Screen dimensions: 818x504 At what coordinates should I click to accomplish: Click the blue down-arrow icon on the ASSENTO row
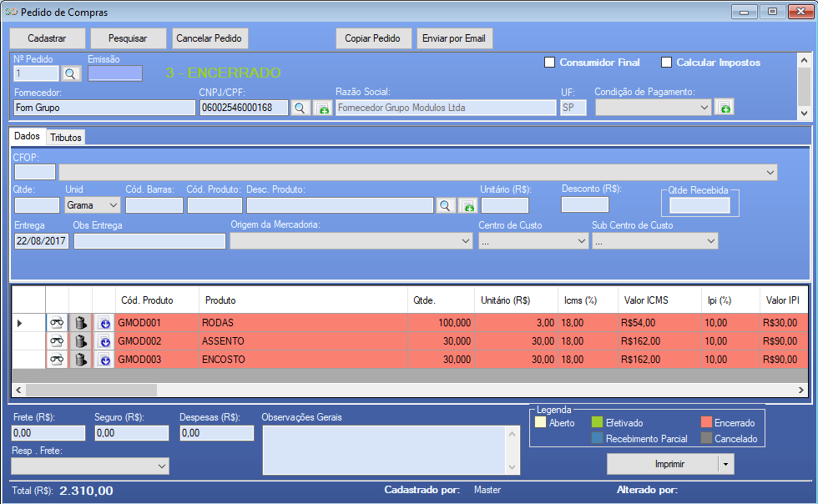coord(104,341)
